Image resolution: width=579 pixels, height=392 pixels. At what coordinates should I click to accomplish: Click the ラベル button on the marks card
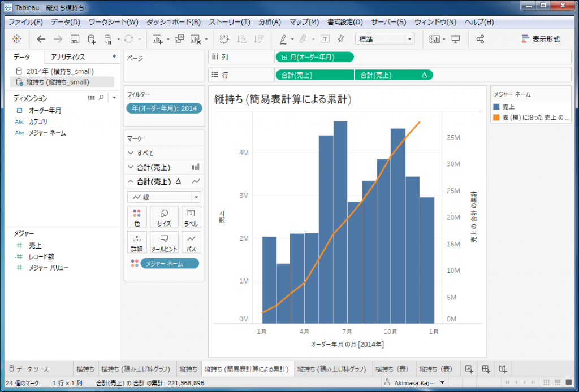coord(191,217)
